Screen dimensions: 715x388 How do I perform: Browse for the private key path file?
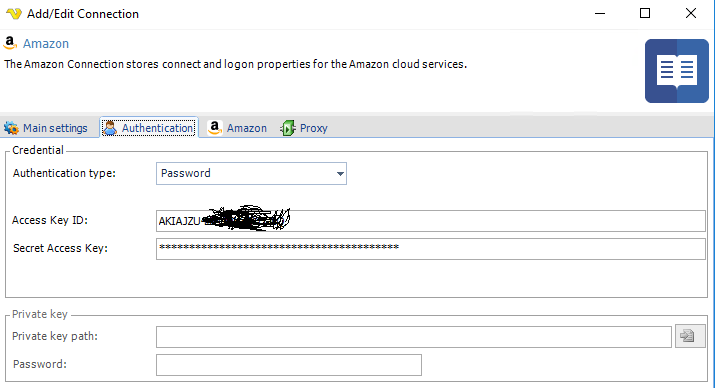689,336
